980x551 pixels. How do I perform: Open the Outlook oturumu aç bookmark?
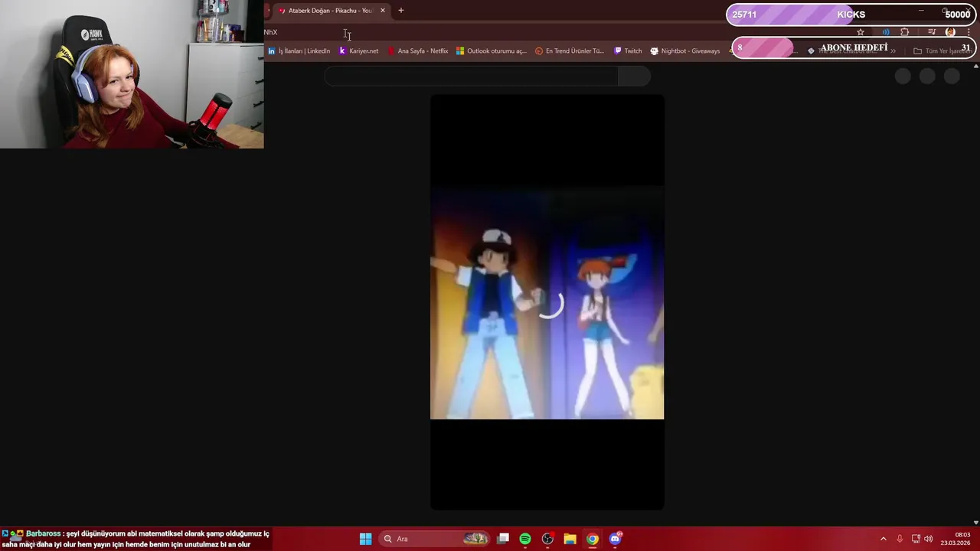pyautogui.click(x=491, y=51)
